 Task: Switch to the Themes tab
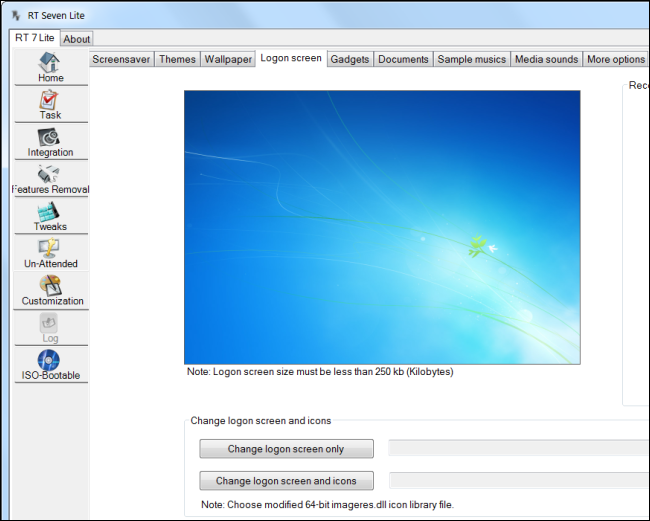coord(177,59)
